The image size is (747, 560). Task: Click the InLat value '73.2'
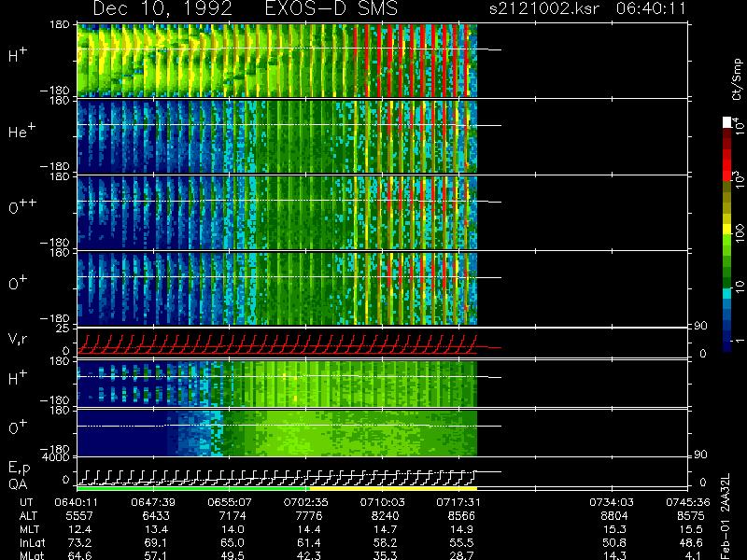tap(79, 542)
